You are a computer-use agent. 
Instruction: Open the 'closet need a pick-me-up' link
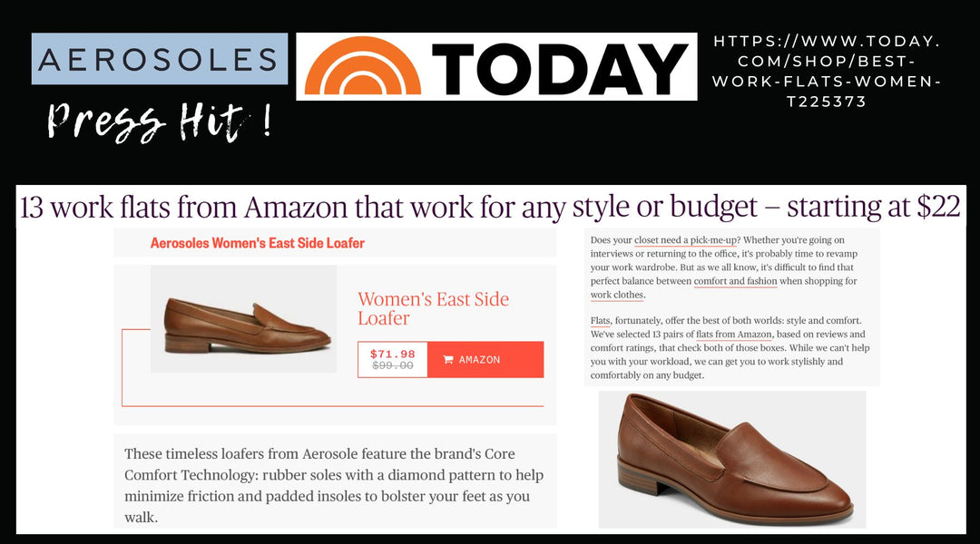tap(686, 240)
